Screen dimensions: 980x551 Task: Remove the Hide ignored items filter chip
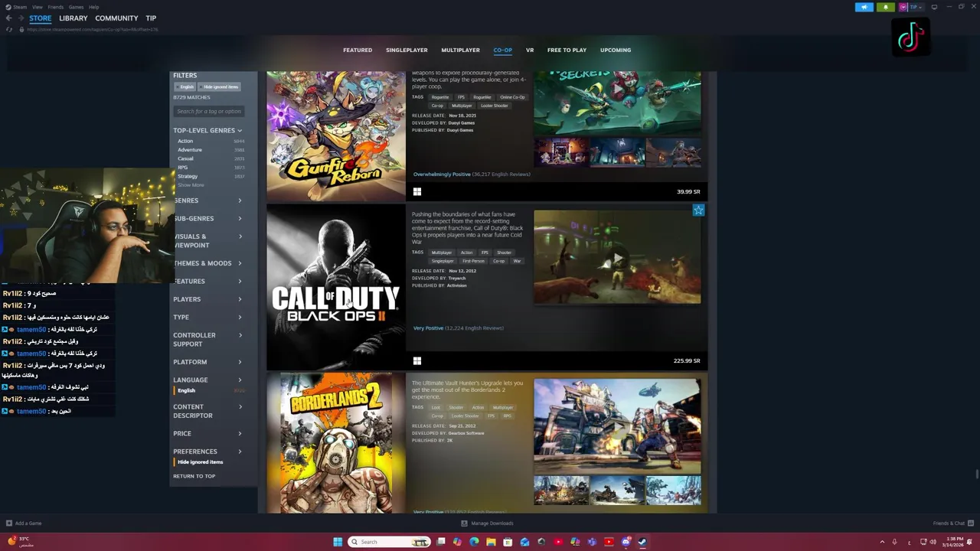220,86
